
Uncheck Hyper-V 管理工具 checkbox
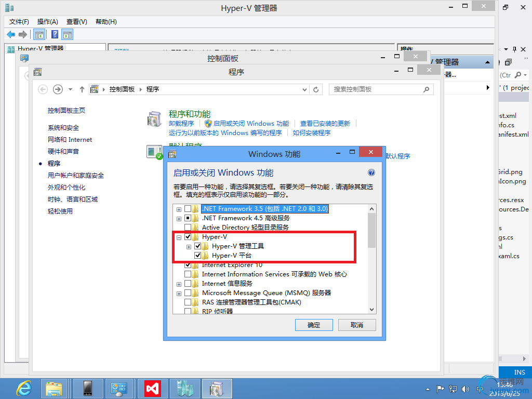(197, 246)
